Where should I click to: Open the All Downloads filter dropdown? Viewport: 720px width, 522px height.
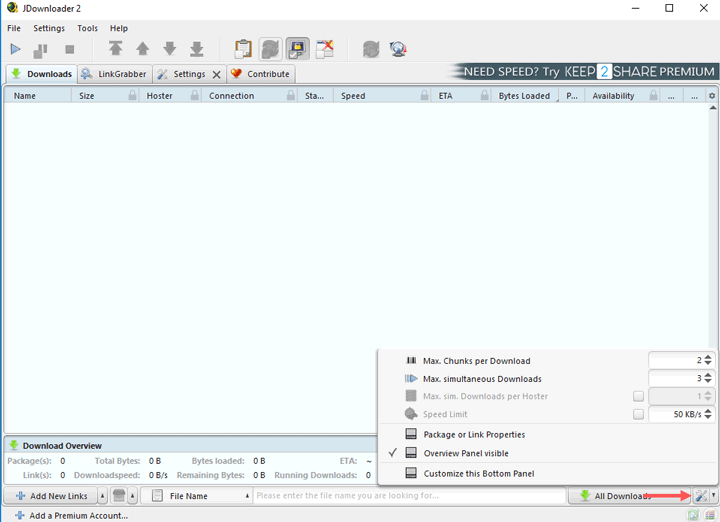pyautogui.click(x=630, y=496)
